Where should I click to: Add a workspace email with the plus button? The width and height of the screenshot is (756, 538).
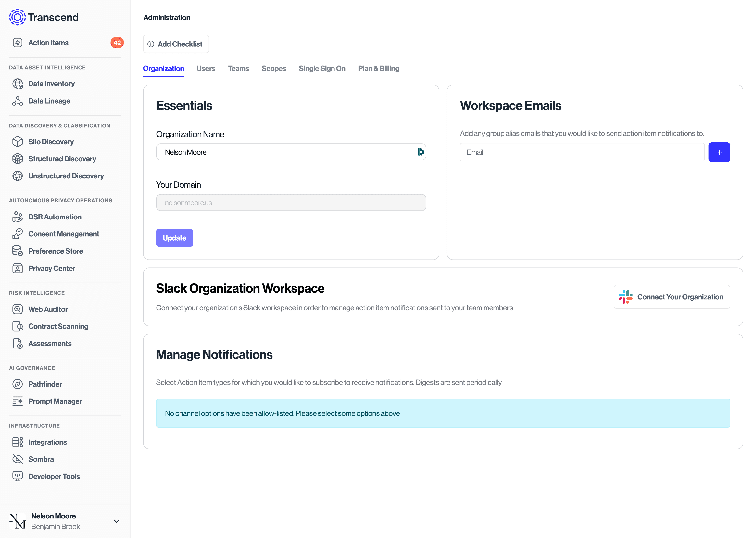tap(719, 152)
